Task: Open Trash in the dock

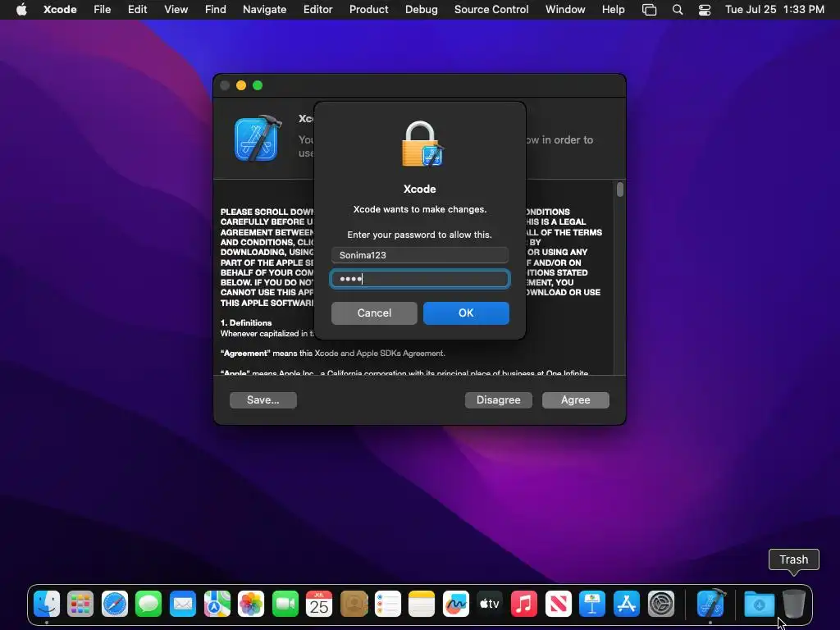Action: click(793, 604)
